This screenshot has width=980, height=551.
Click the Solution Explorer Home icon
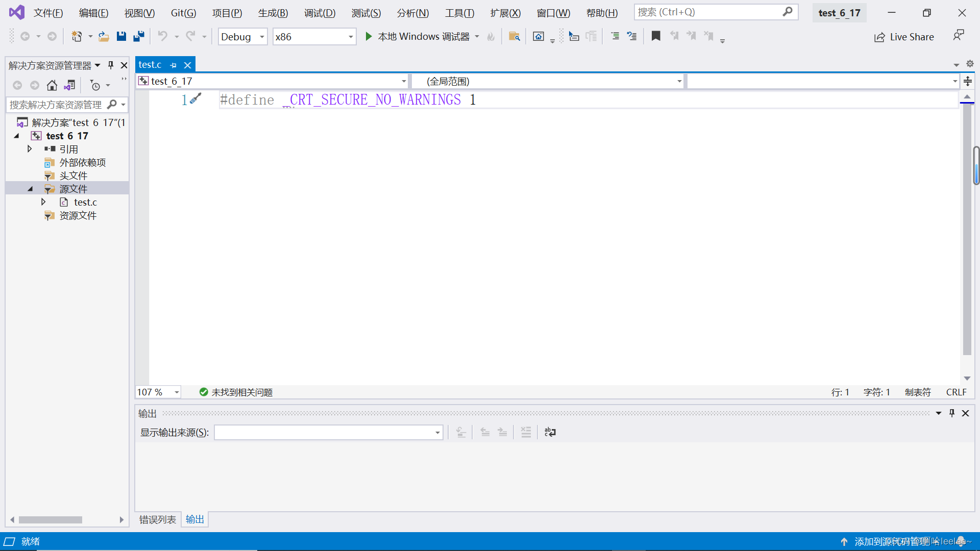52,85
